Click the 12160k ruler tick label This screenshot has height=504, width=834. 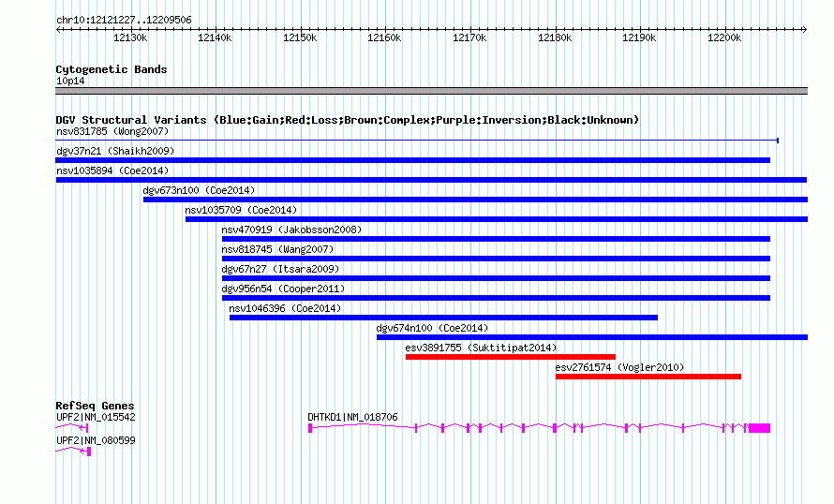tap(384, 37)
